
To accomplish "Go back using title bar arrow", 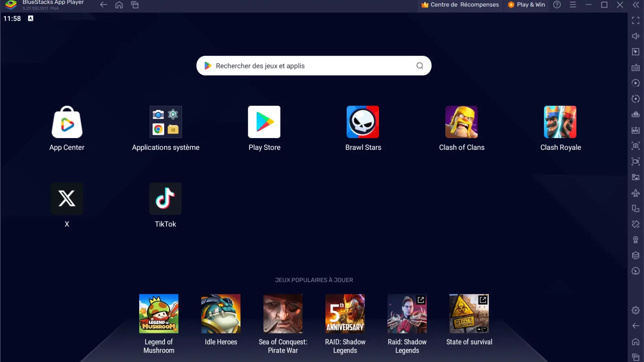I will 103,5.
